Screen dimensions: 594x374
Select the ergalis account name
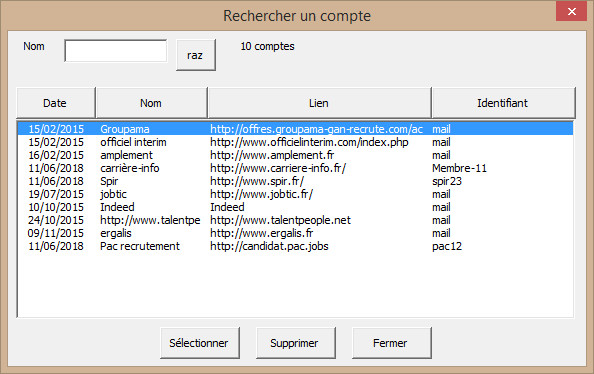point(116,233)
